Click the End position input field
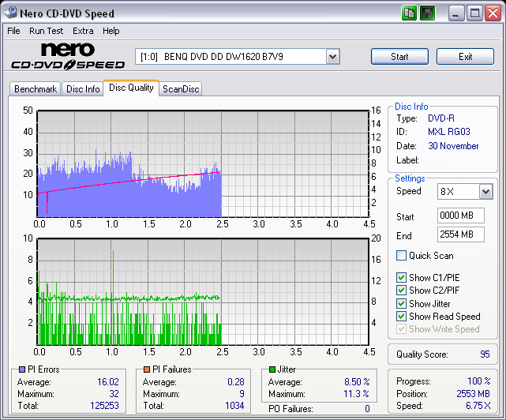506x420 pixels. click(460, 234)
